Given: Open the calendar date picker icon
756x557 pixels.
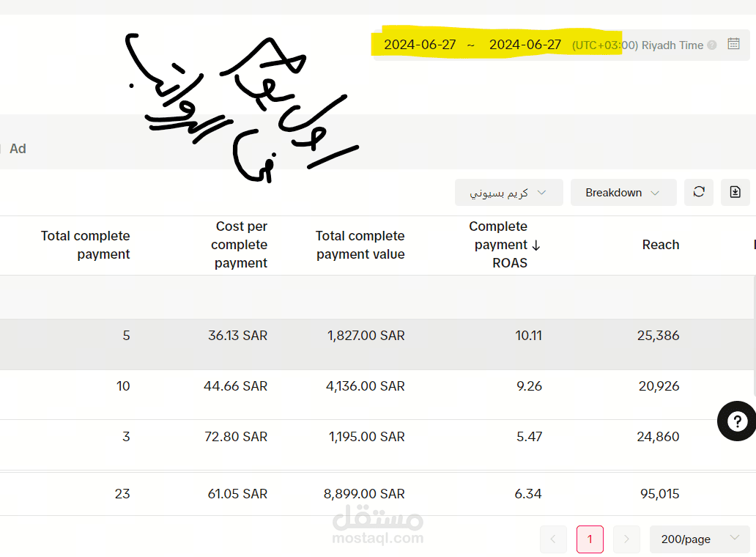Looking at the screenshot, I should (733, 44).
